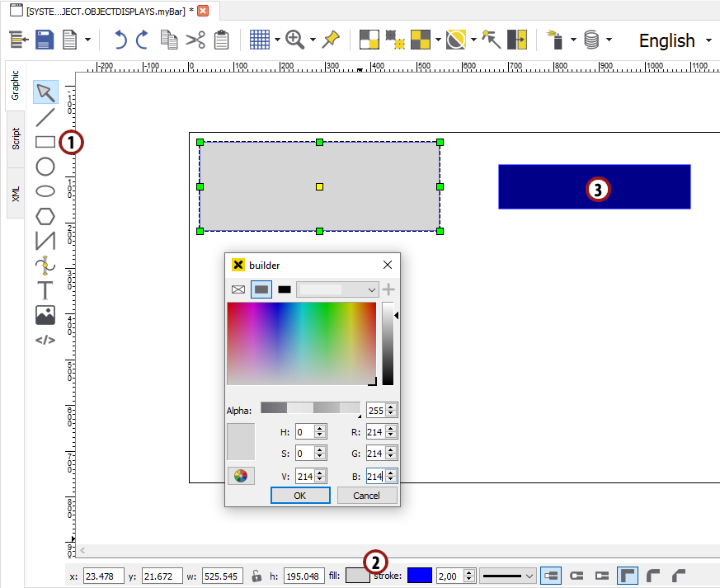Click the Undo icon
Image resolution: width=720 pixels, height=588 pixels.
pos(121,39)
